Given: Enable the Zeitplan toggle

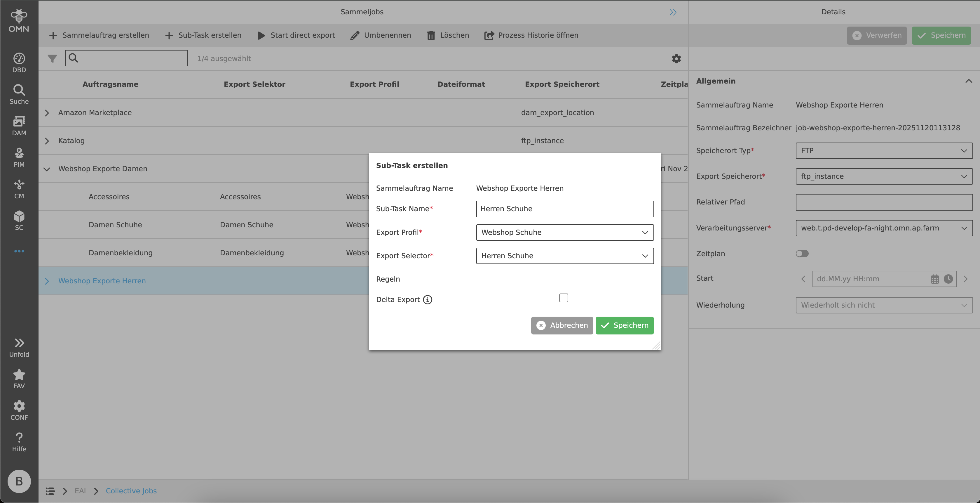Looking at the screenshot, I should coord(802,253).
